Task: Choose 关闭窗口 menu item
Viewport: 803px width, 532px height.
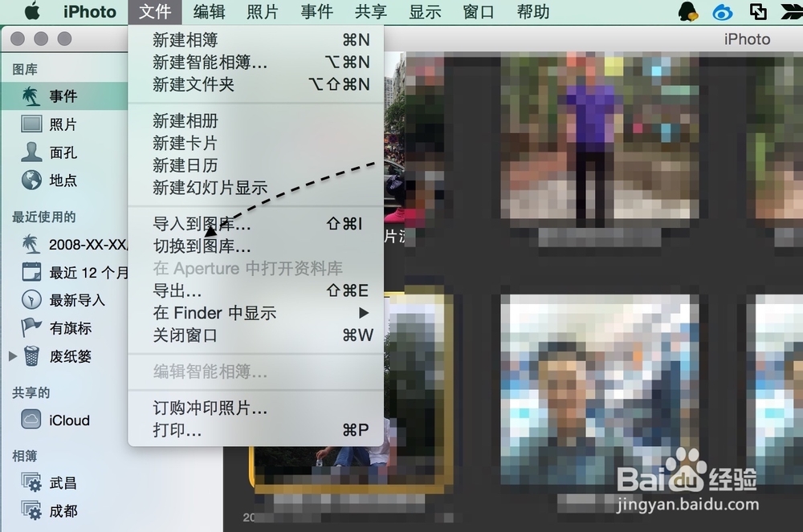Action: (x=255, y=335)
